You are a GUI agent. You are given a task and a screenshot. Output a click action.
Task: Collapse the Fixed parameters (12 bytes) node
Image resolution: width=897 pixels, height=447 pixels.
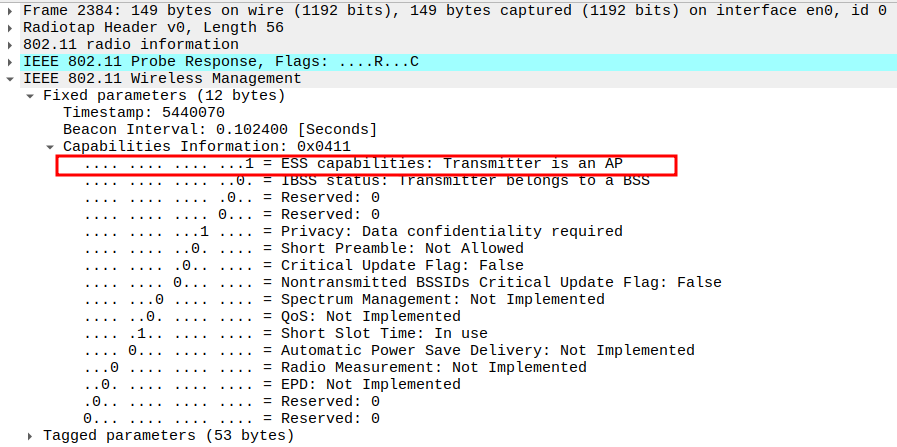31,96
